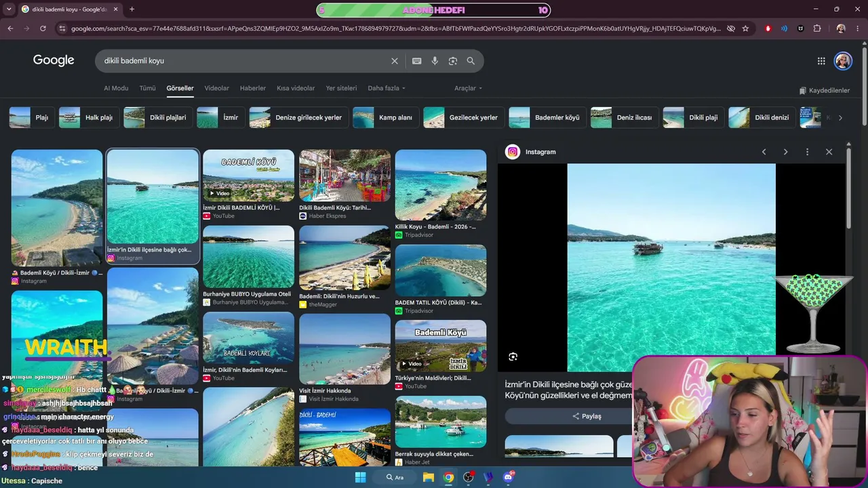Open the on-screen keyboard input tool
Image resolution: width=868 pixels, height=488 pixels.
click(417, 61)
